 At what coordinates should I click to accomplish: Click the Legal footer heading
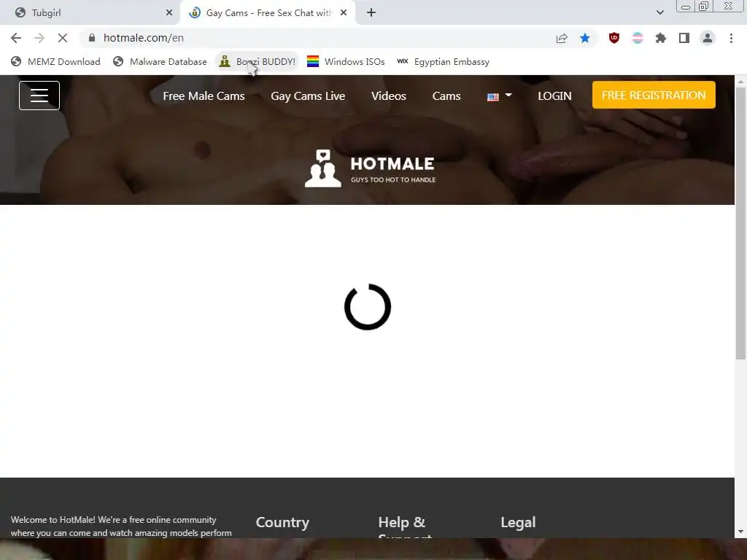519,522
